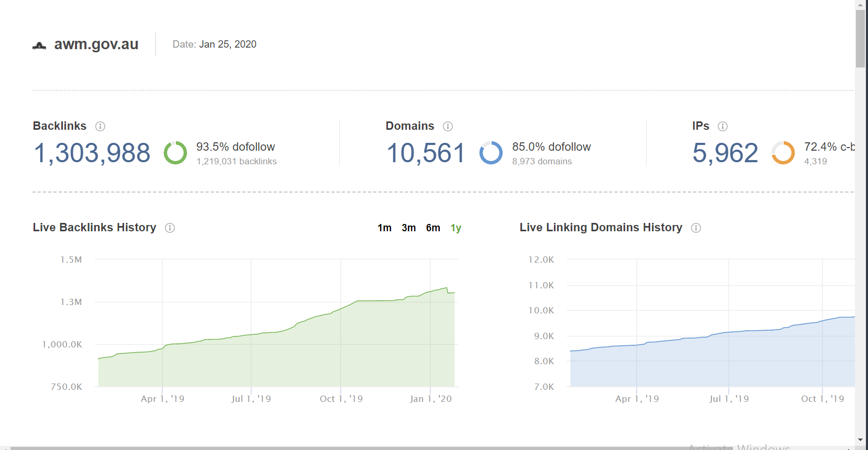The image size is (868, 450).
Task: Open Live Linking Domains History info icon
Action: click(696, 228)
